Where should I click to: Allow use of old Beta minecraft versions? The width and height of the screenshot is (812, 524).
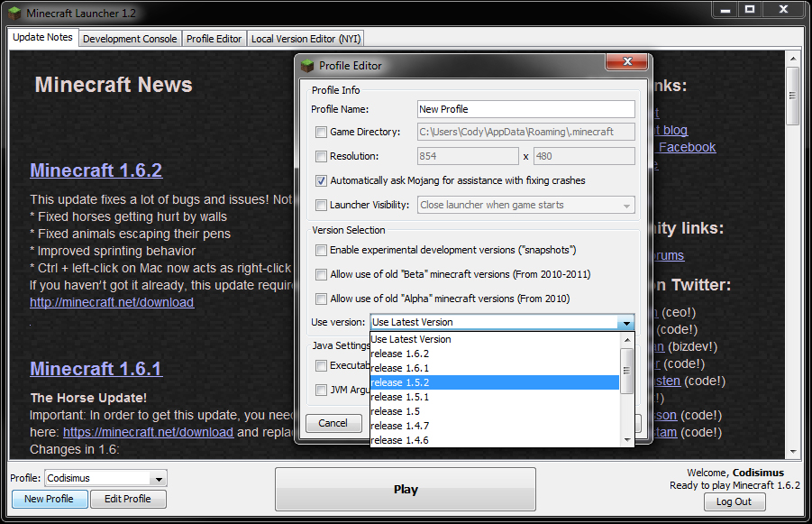(321, 275)
